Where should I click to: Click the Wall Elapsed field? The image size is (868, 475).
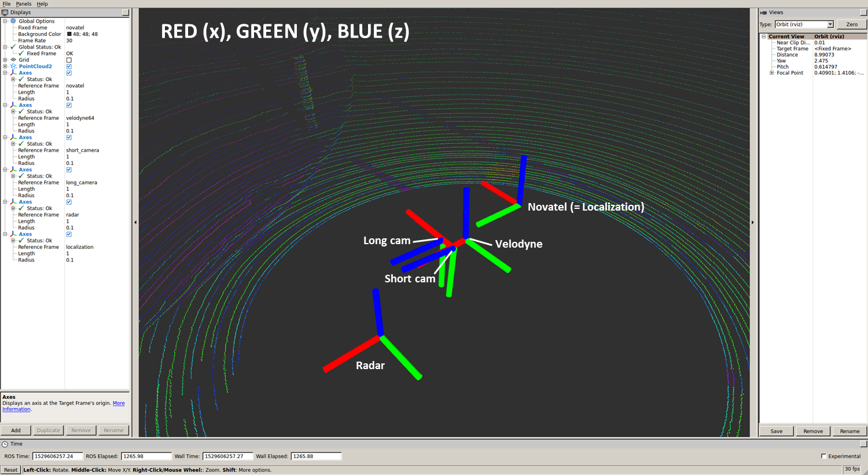[x=316, y=456]
